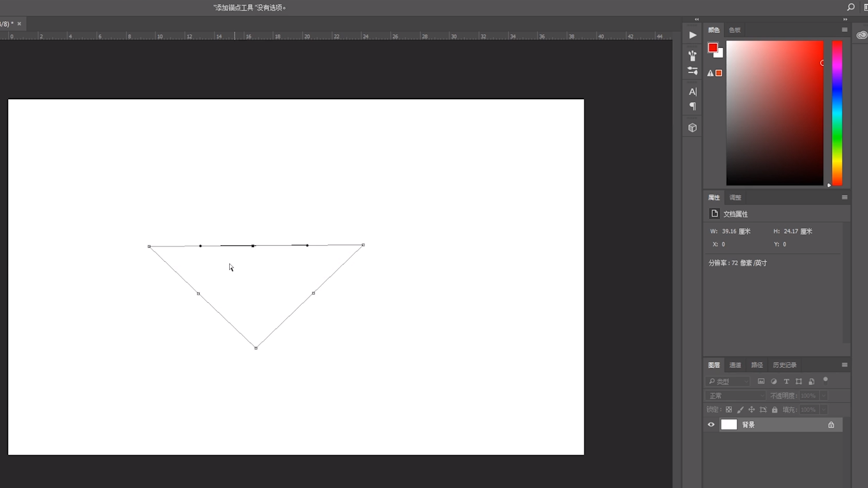Open the Paragraph panel icon
The width and height of the screenshot is (868, 488).
(693, 106)
